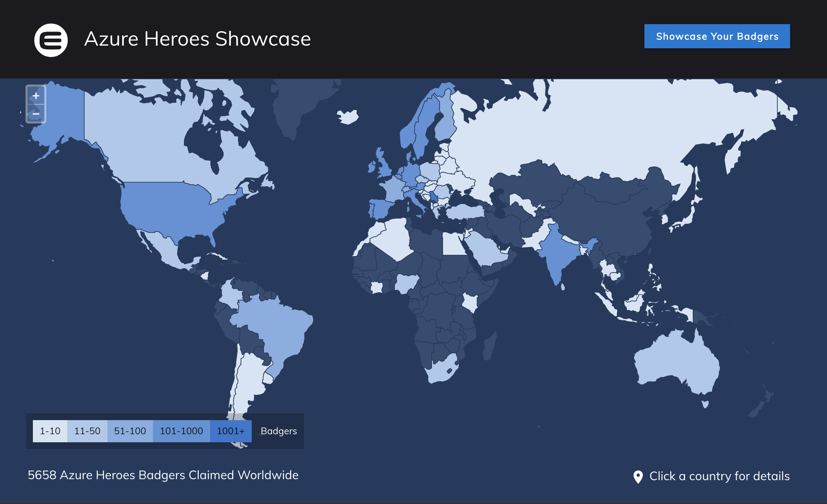This screenshot has height=504, width=827.
Task: Select Madagascar on the map
Action: pos(489,346)
